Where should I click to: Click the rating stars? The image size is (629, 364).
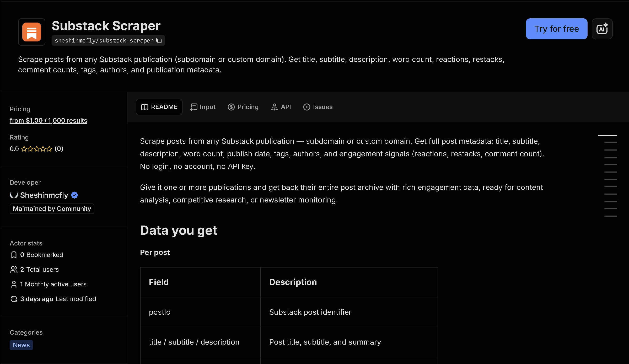tap(37, 149)
